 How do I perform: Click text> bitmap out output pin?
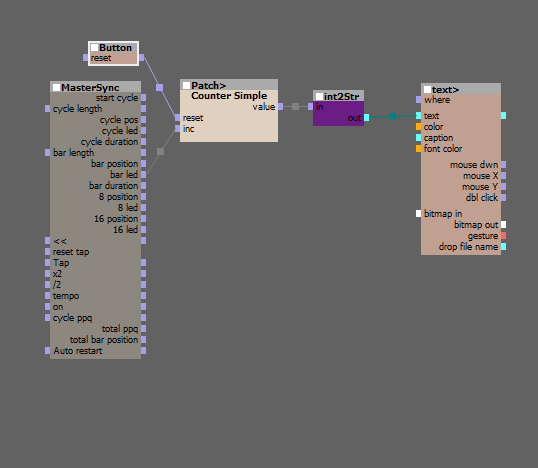503,225
